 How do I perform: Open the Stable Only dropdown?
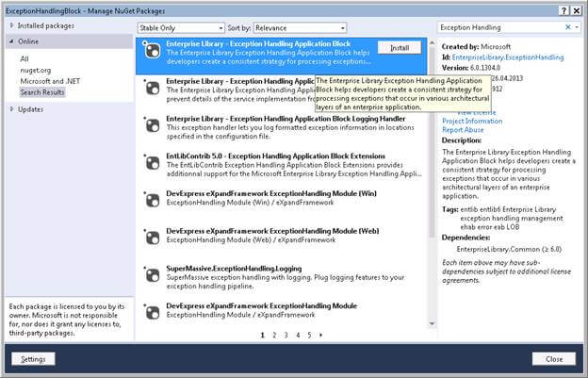pyautogui.click(x=181, y=28)
